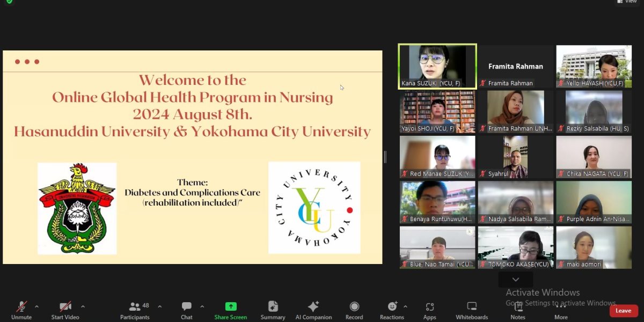644x322 pixels.
Task: Open the More menu in toolbar
Action: [561, 310]
